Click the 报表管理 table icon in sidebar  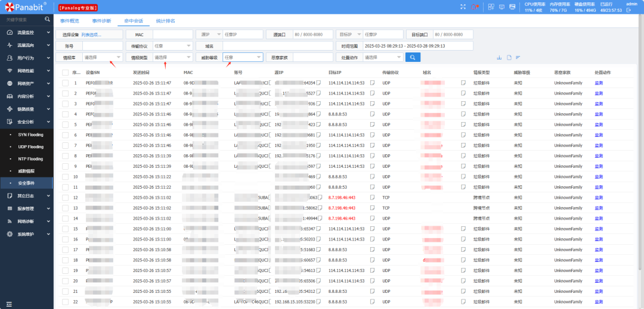pos(10,208)
